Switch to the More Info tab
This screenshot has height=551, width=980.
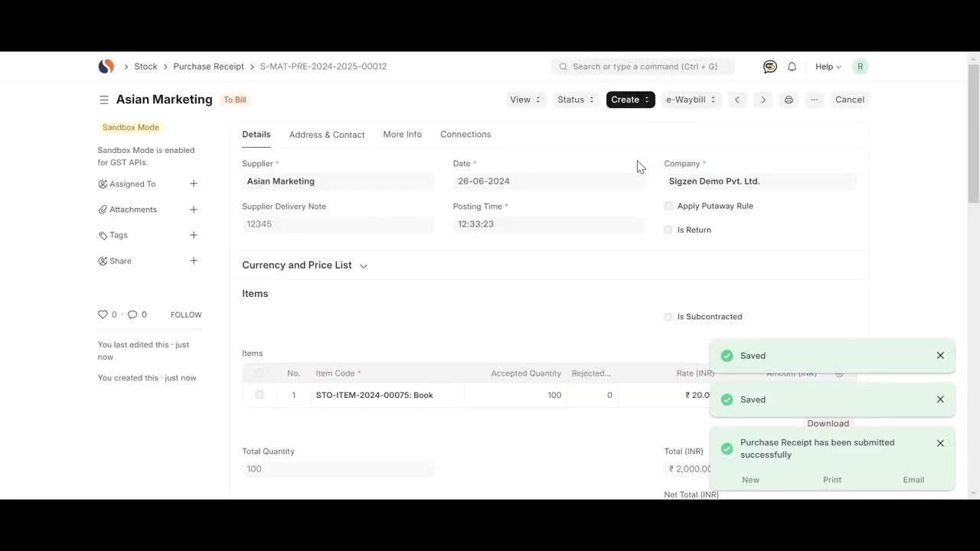[x=402, y=135]
